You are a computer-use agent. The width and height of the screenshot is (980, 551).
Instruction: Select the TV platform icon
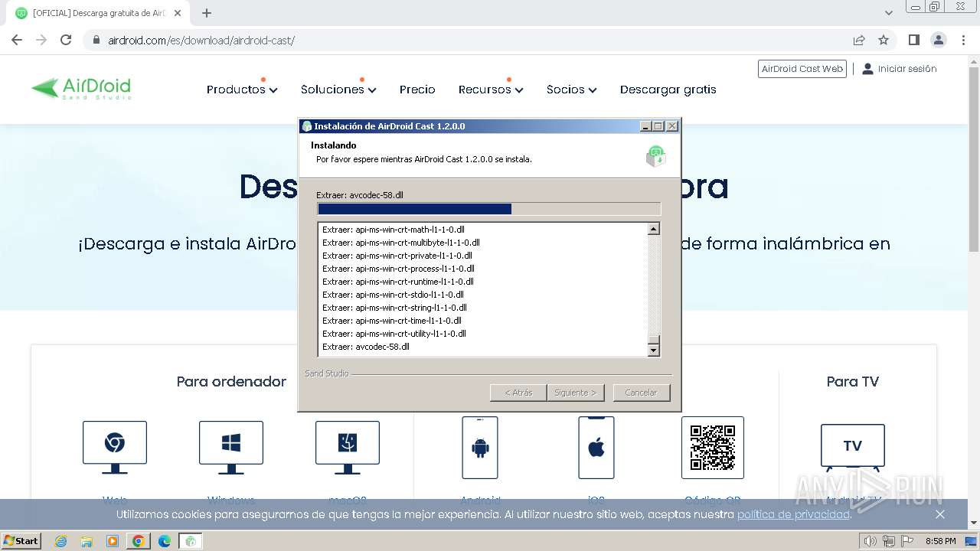pos(853,447)
